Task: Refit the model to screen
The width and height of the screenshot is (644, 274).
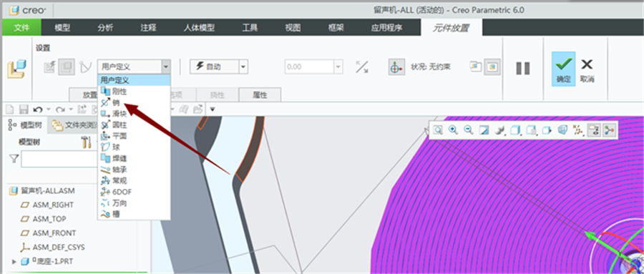Action: pyautogui.click(x=438, y=130)
